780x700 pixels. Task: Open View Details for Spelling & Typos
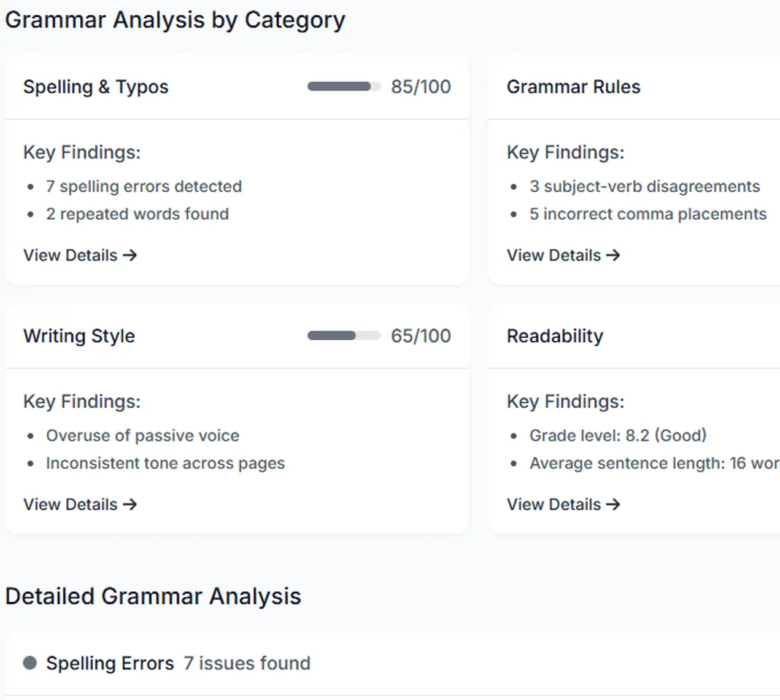(x=69, y=255)
